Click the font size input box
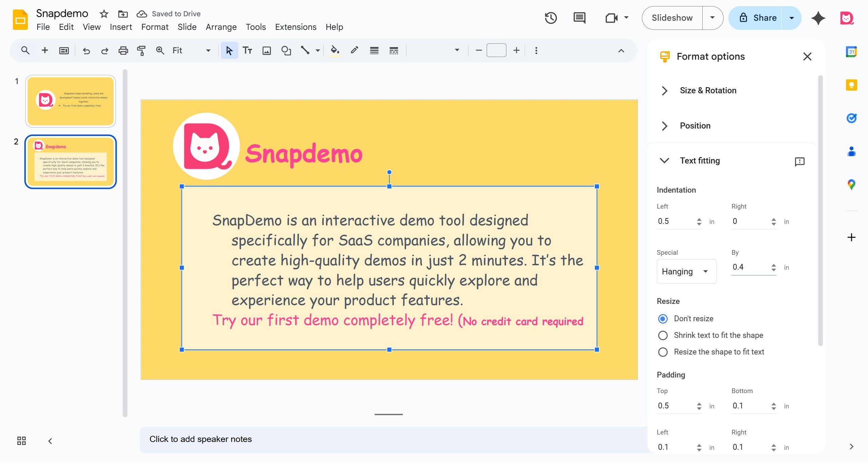868x463 pixels. (x=496, y=51)
